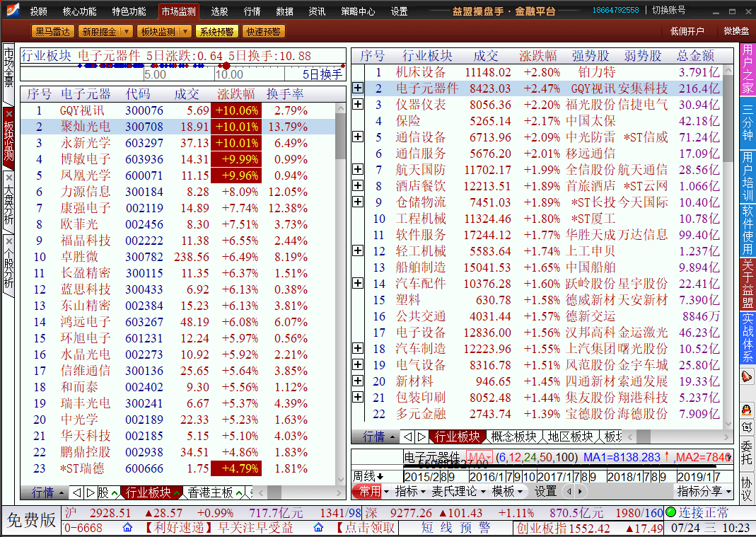Select the 聚灿光电 stock row
This screenshot has height=537, width=756.
(x=178, y=127)
